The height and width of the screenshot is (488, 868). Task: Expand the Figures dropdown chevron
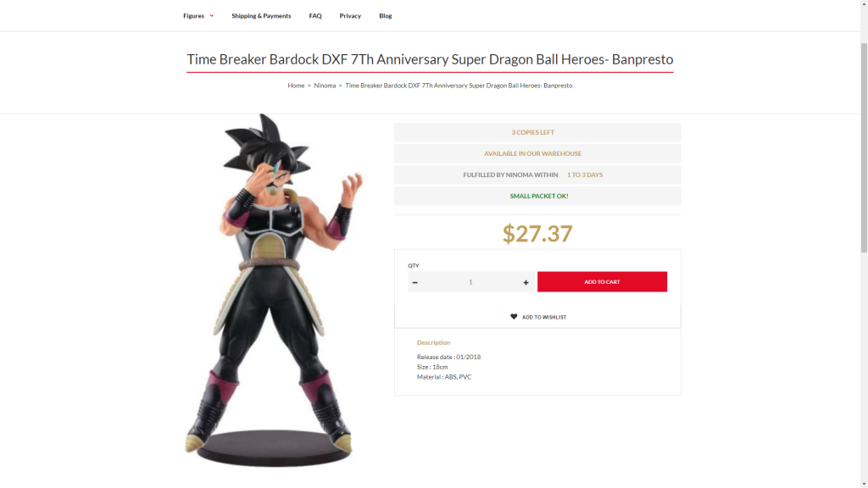[x=211, y=15]
